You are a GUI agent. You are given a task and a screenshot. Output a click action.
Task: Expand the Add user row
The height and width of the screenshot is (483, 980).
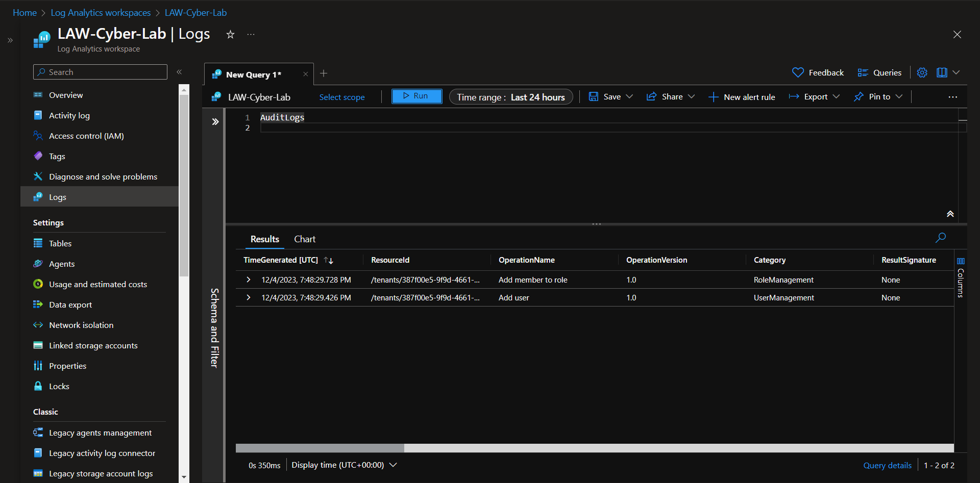point(249,297)
